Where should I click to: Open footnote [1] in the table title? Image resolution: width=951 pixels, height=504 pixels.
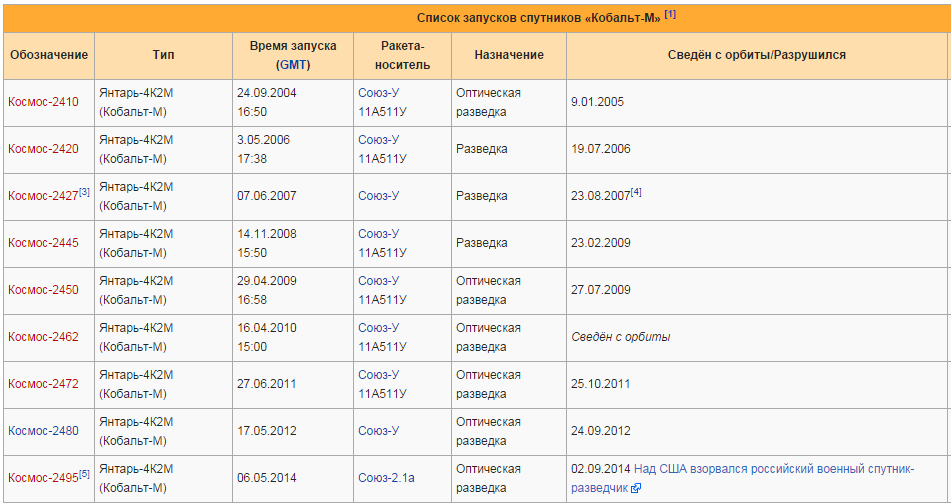(x=670, y=14)
